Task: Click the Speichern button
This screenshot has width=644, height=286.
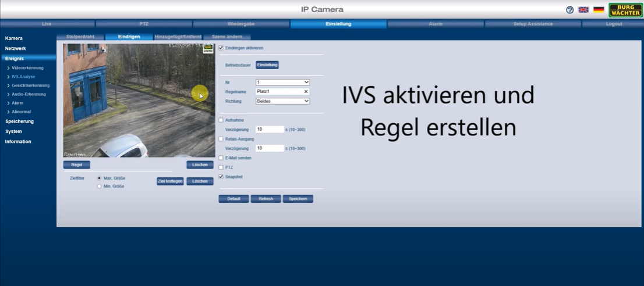Action: pyautogui.click(x=298, y=199)
